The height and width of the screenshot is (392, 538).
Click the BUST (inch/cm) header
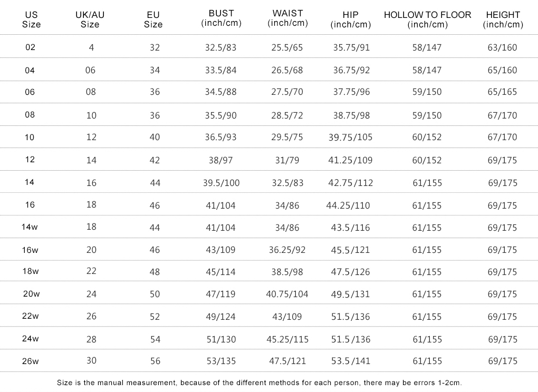click(222, 18)
